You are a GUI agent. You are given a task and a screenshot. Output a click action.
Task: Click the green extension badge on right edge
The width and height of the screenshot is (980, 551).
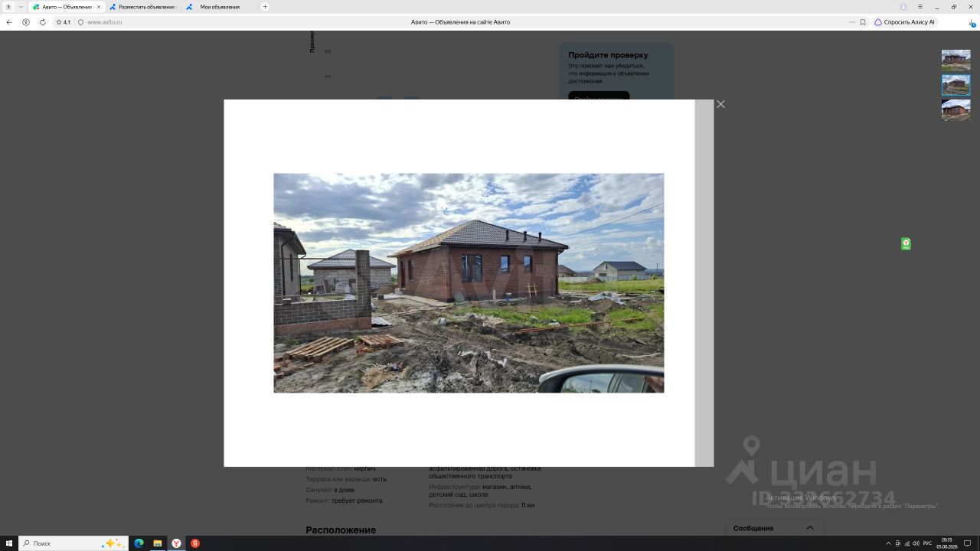[x=906, y=244]
